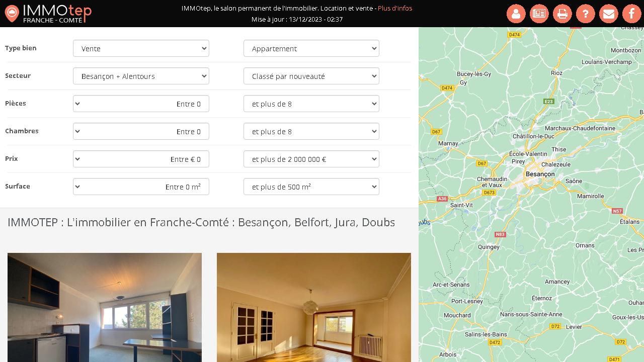Open the 'Appartement' property type dropdown
The height and width of the screenshot is (362, 644).
click(x=311, y=48)
